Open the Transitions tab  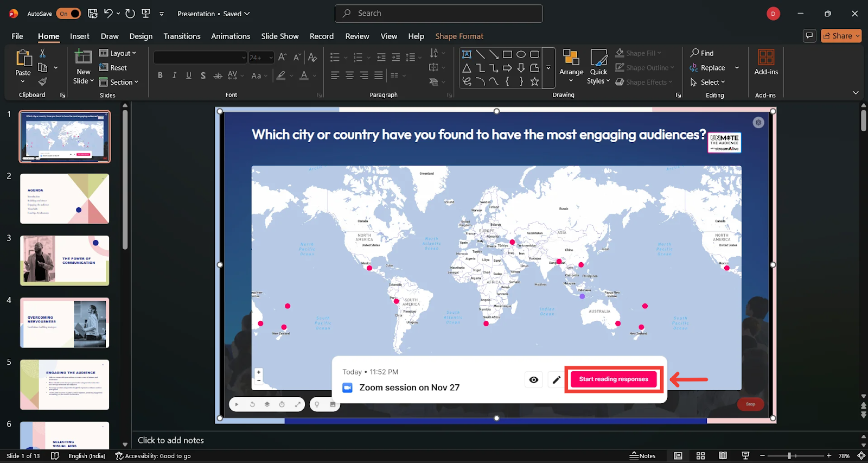(x=182, y=36)
